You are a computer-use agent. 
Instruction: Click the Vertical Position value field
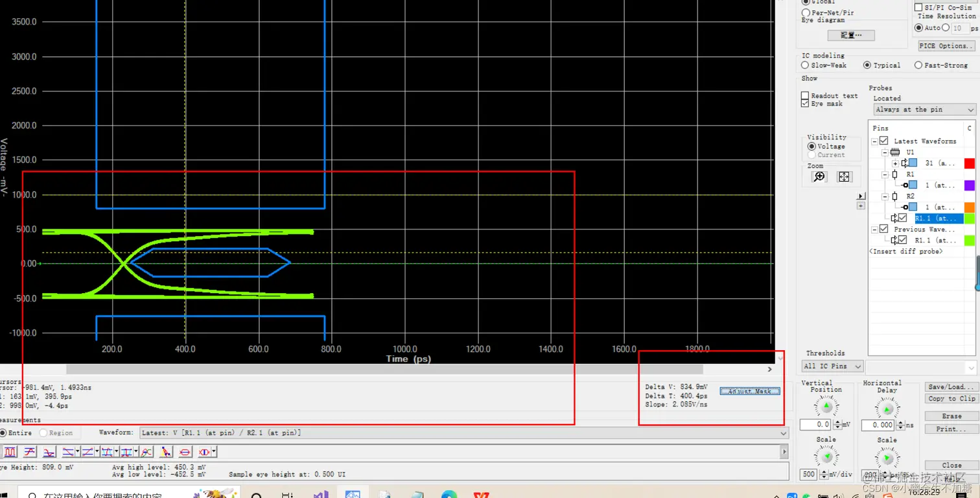(x=815, y=425)
